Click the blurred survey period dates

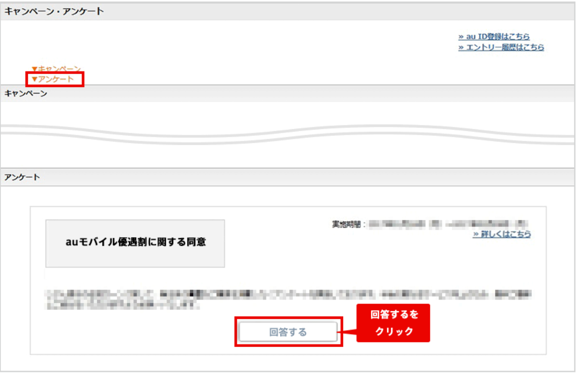coord(448,224)
